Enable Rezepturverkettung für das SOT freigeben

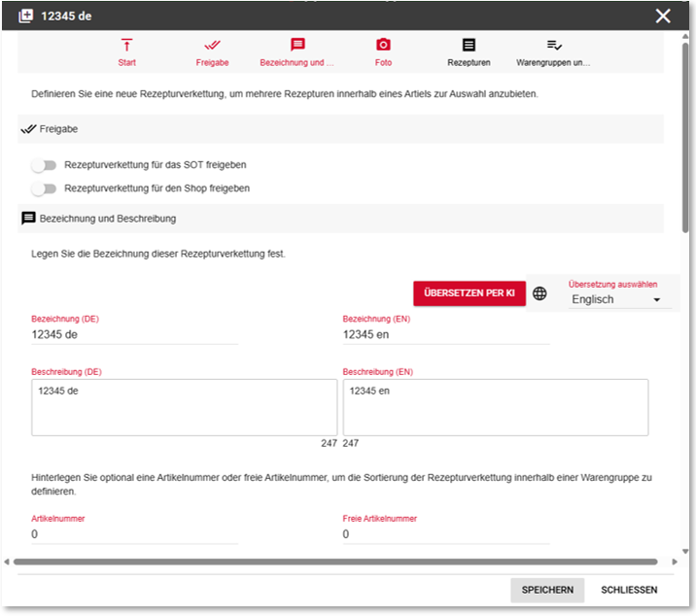tap(44, 165)
